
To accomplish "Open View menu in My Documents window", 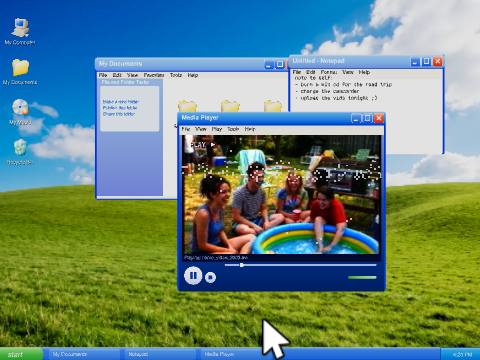I will click(132, 75).
